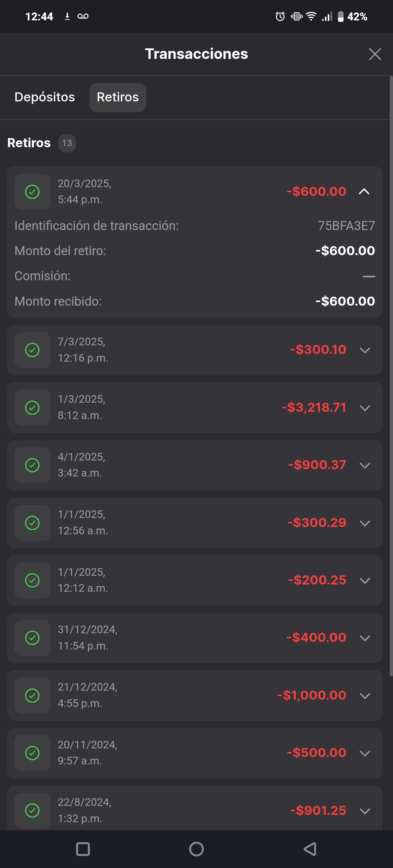This screenshot has height=868, width=393.
Task: Click the status check icon for 7/3/2025
Action: coord(32,350)
